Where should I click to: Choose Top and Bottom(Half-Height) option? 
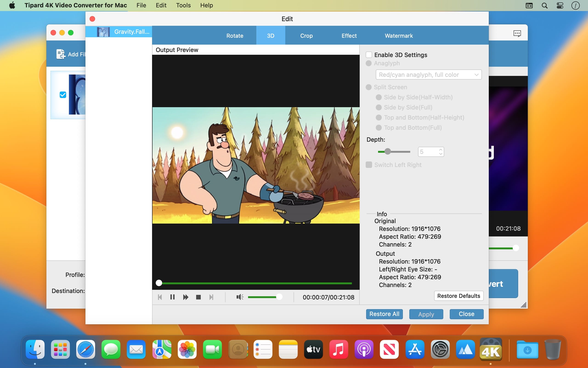click(x=379, y=118)
